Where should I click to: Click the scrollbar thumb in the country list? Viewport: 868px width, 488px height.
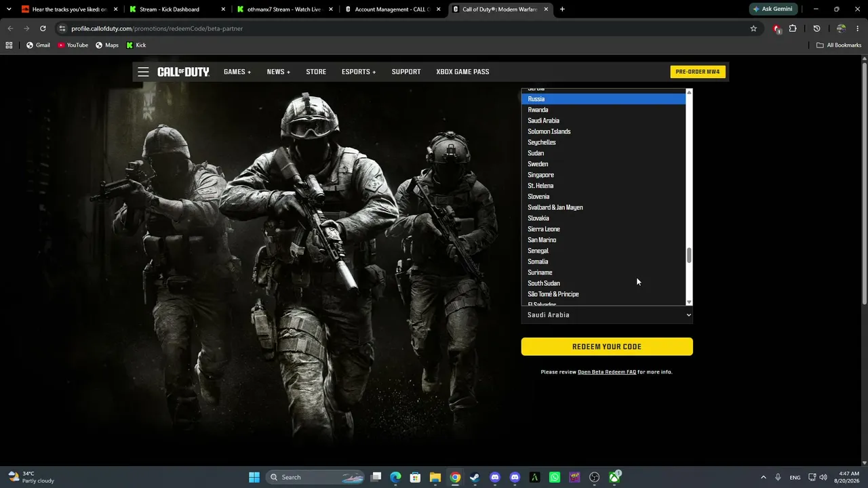[689, 256]
